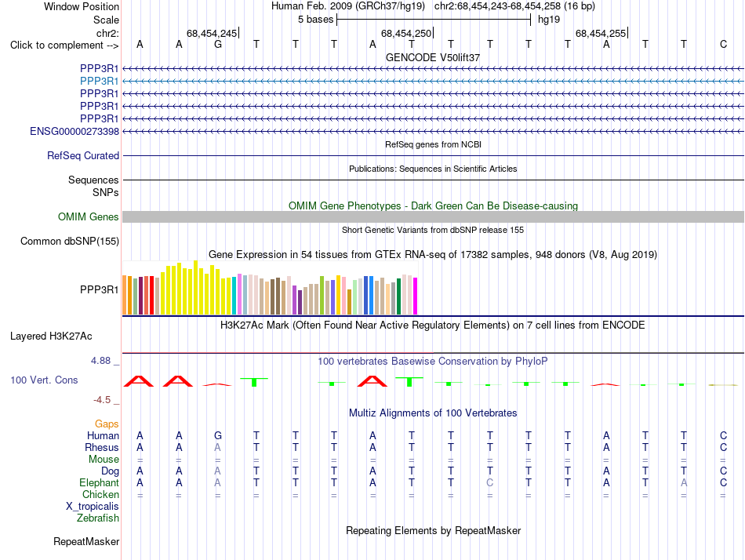Image resolution: width=745 pixels, height=560 pixels.
Task: Click the '5 bases' scale bar text
Action: coord(316,20)
